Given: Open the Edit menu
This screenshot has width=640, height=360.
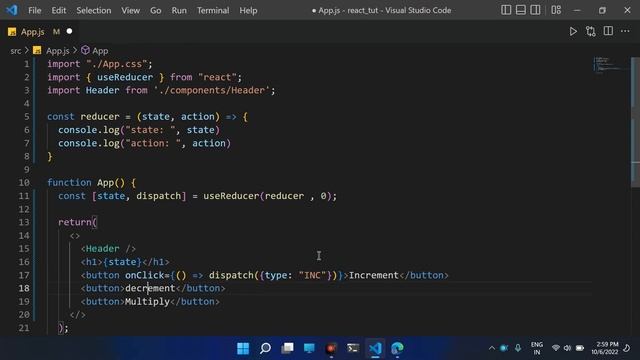Looking at the screenshot, I should [58, 10].
